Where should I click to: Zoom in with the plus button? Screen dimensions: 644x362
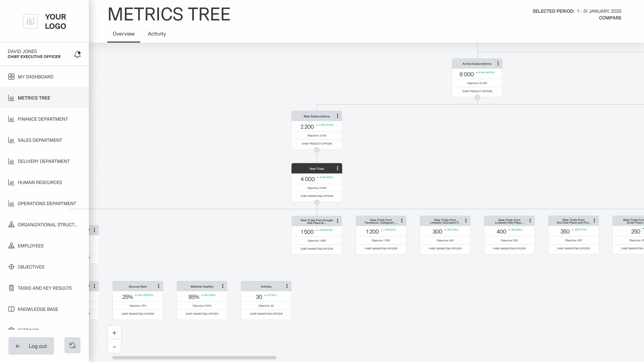click(x=114, y=333)
